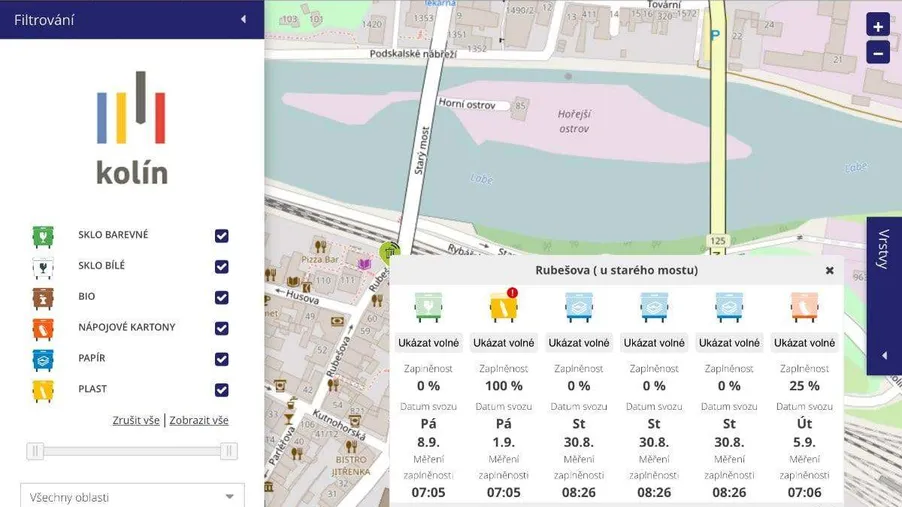Click the yellow plastic container with alert
The image size is (902, 507).
[503, 306]
